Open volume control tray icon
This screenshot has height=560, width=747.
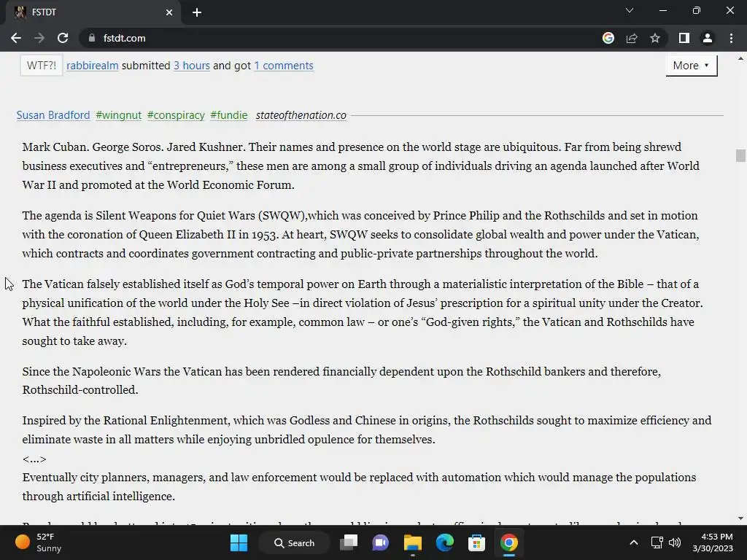(675, 542)
